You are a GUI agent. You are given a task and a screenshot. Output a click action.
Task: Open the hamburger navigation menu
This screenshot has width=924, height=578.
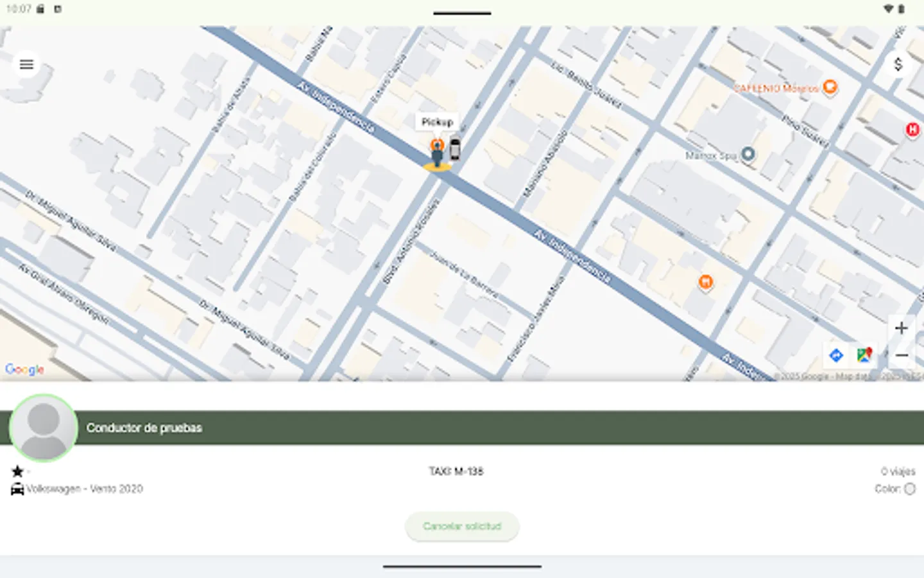point(26,64)
